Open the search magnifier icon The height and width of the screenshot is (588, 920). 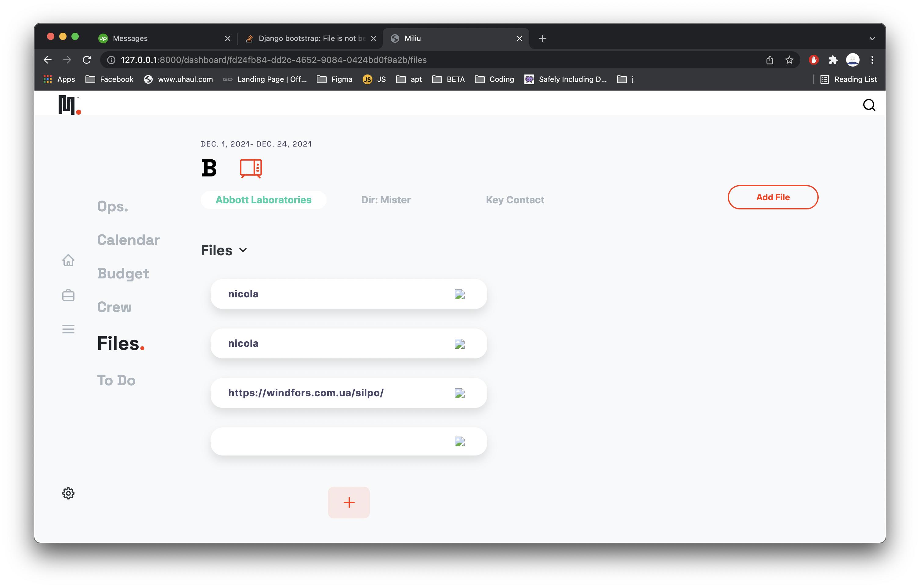[869, 105]
